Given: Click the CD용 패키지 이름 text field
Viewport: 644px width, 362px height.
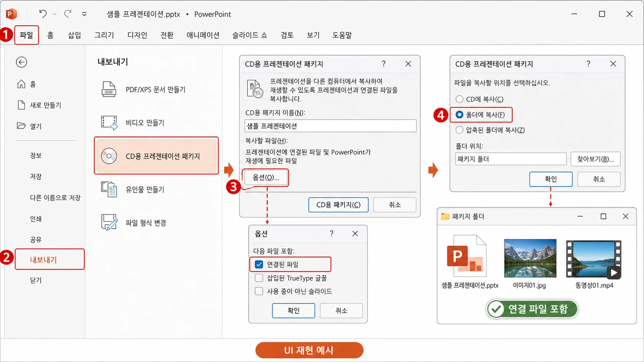Looking at the screenshot, I should (x=330, y=126).
